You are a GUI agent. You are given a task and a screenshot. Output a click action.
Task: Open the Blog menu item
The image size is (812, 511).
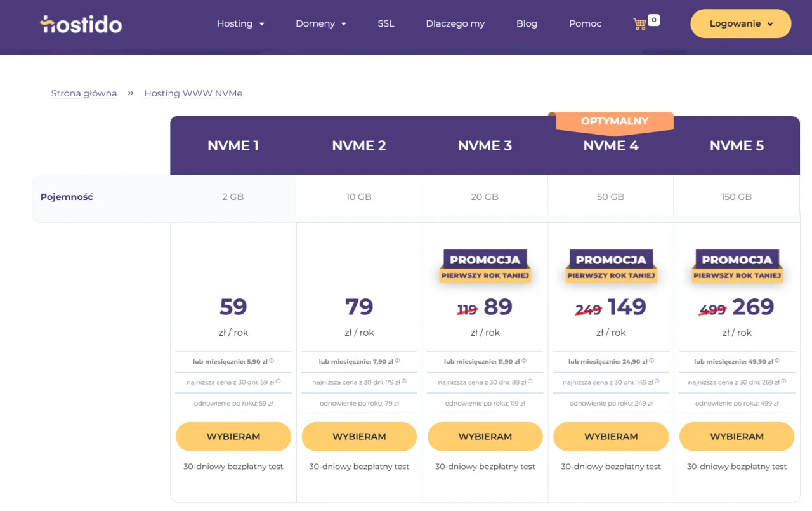tap(527, 23)
